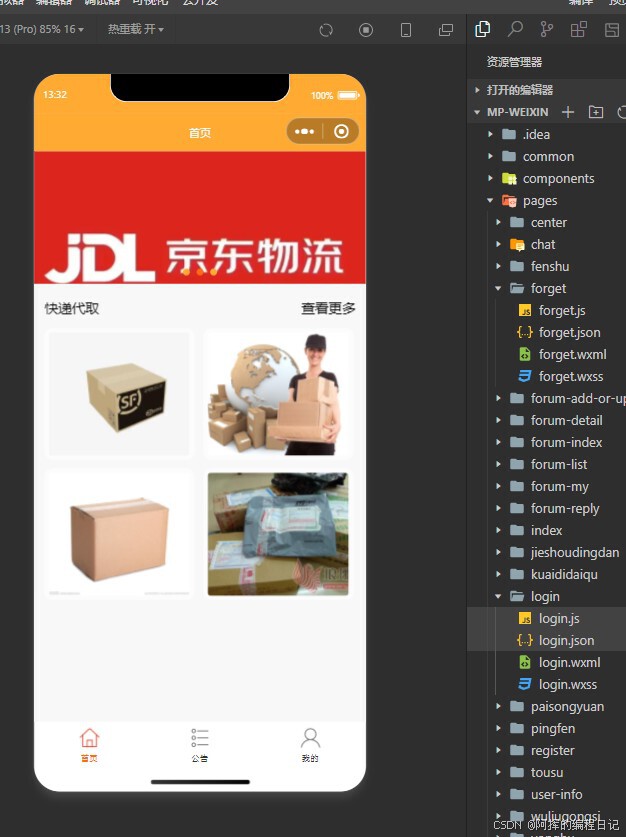Screen dimensions: 626x837
Task: Open login.wxss file
Action: (567, 684)
